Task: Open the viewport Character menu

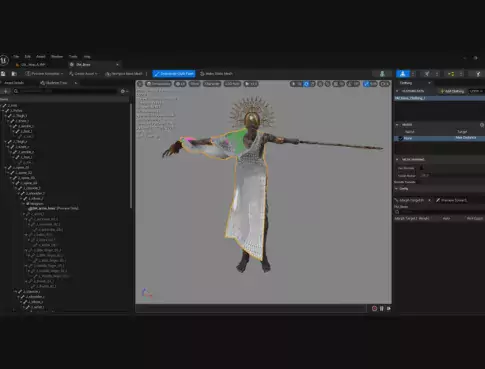Action: point(212,84)
